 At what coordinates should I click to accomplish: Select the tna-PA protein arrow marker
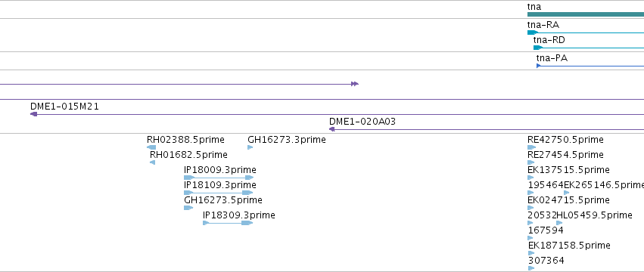(x=539, y=66)
